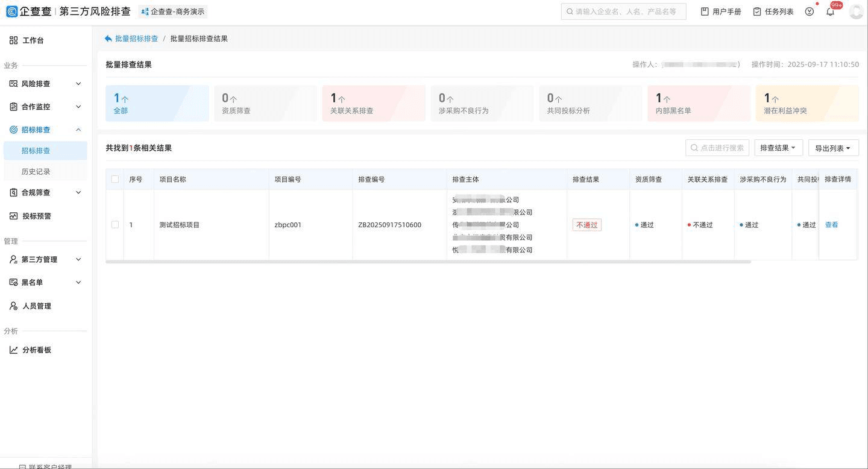
Task: Click the 风险排查 sidebar icon
Action: pyautogui.click(x=13, y=84)
